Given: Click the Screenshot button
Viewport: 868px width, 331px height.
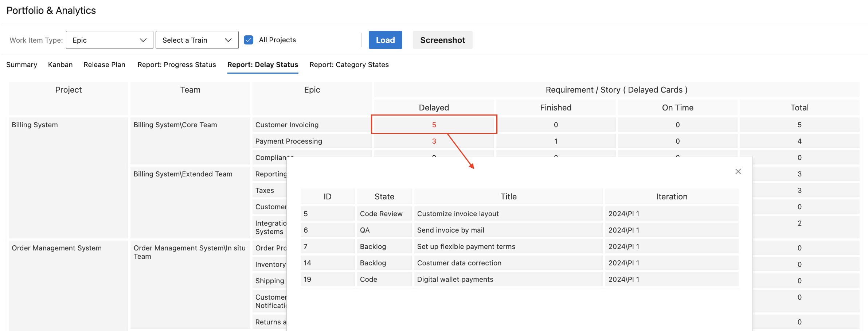Looking at the screenshot, I should [x=442, y=40].
